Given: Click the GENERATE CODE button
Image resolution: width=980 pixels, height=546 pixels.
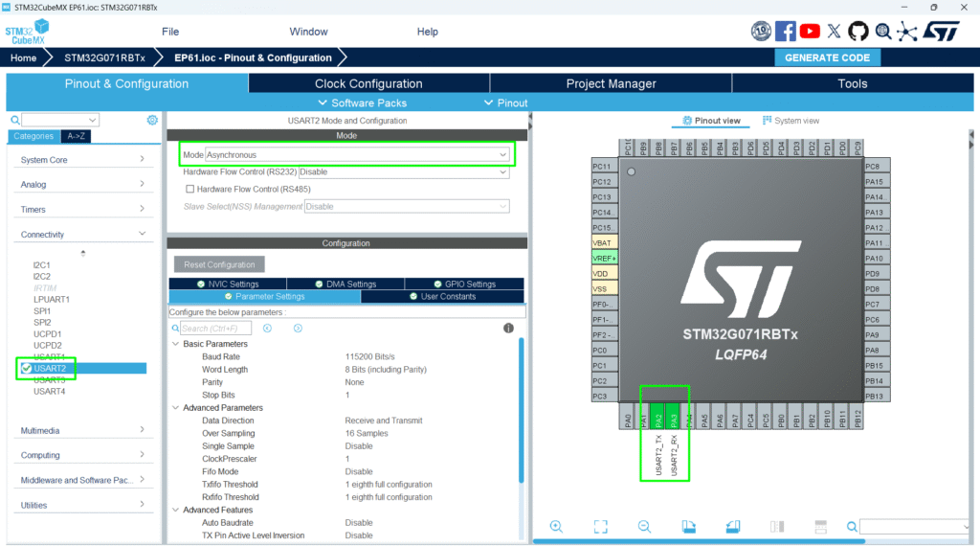Looking at the screenshot, I should (827, 57).
